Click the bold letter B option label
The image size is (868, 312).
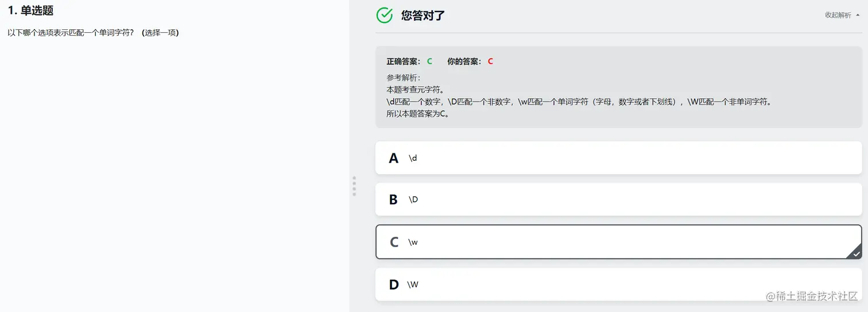[x=393, y=199]
